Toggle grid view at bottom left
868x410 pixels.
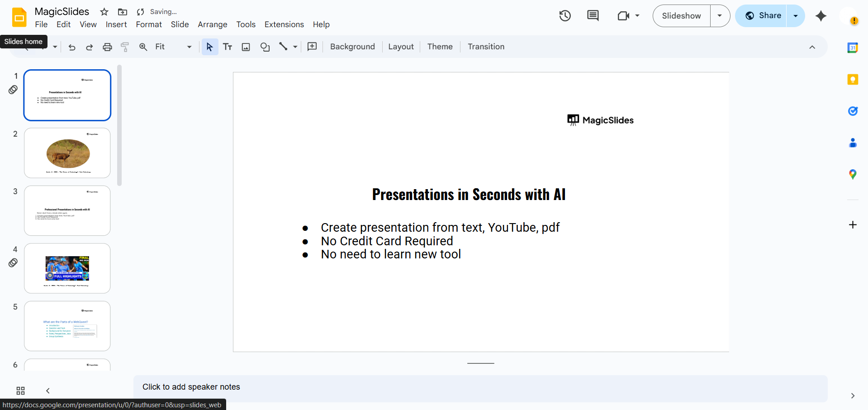coord(20,391)
